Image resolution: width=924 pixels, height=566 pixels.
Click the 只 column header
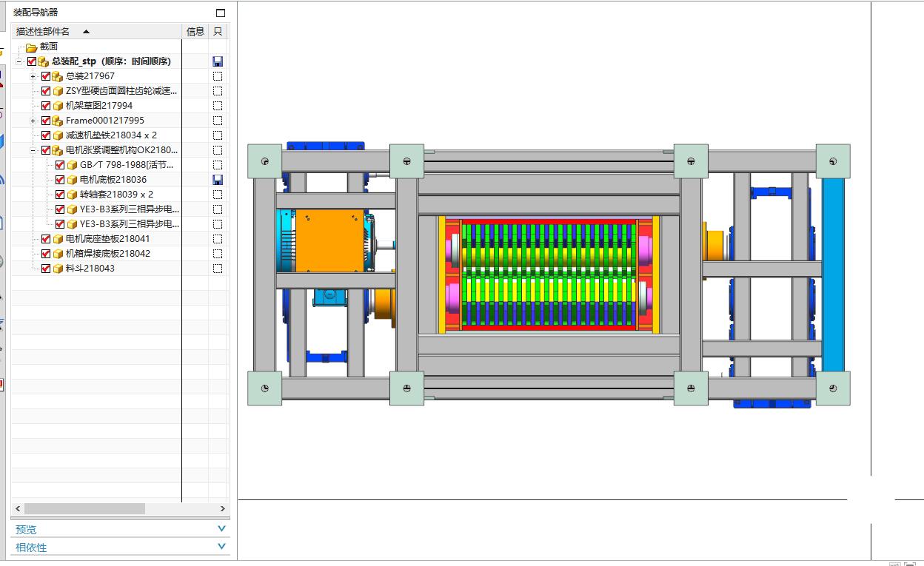point(217,31)
